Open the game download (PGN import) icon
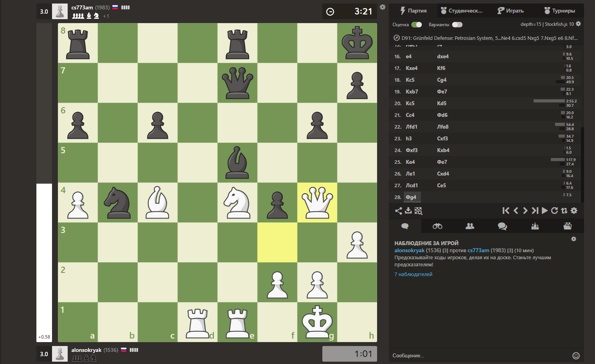The height and width of the screenshot is (364, 595). (x=408, y=211)
